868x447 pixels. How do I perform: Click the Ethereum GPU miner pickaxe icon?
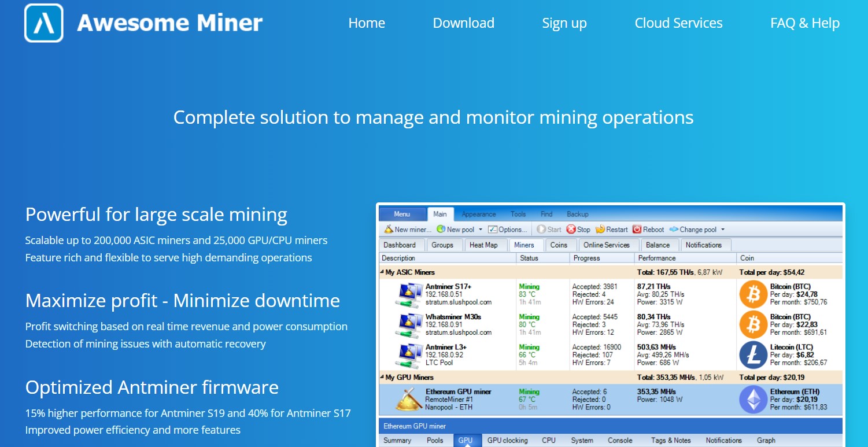(409, 399)
